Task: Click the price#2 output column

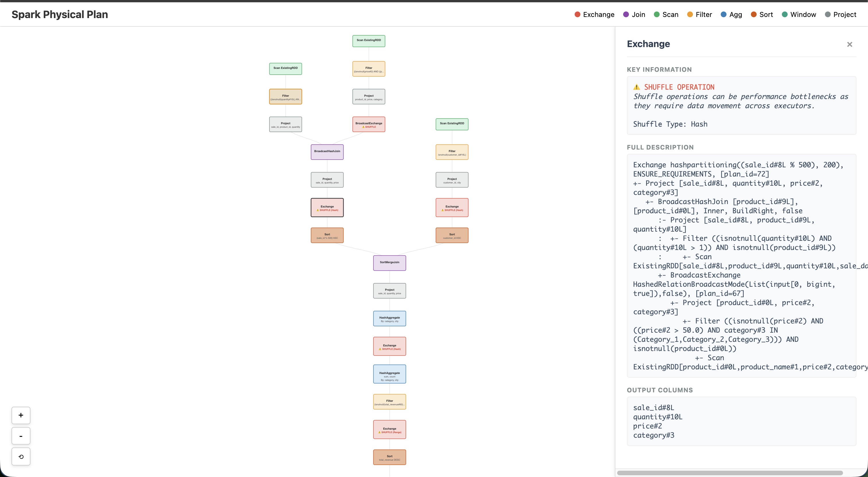Action: click(x=647, y=426)
